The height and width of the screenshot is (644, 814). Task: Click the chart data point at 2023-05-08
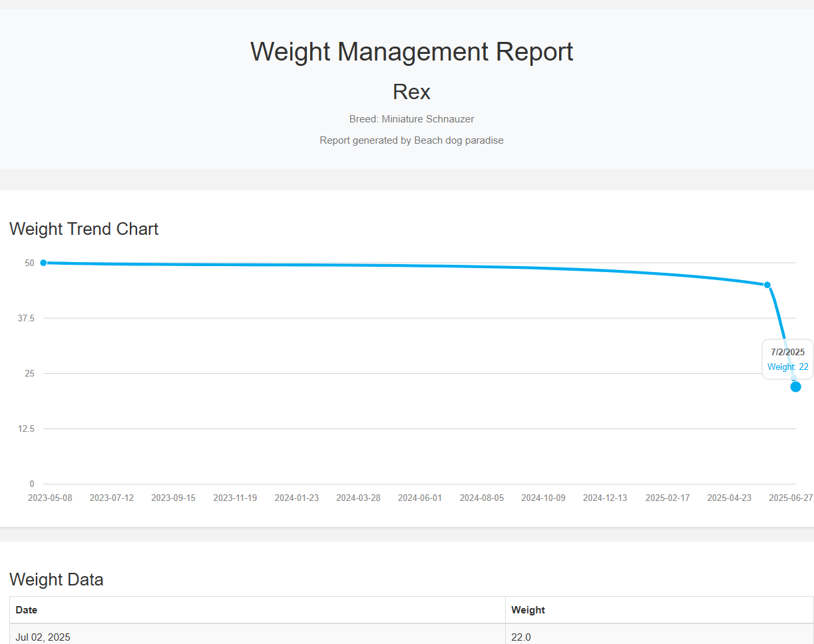[x=43, y=263]
